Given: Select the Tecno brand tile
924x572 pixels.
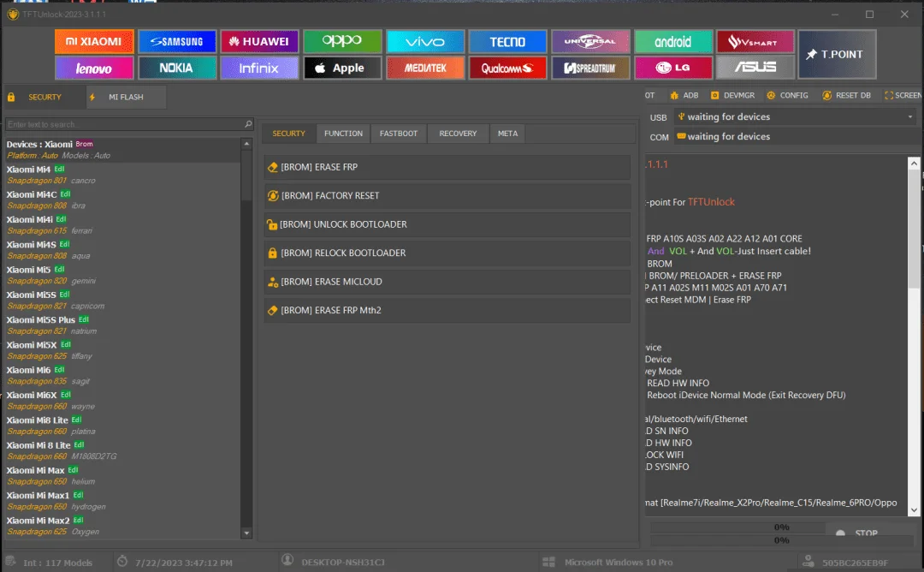Looking at the screenshot, I should tap(507, 41).
